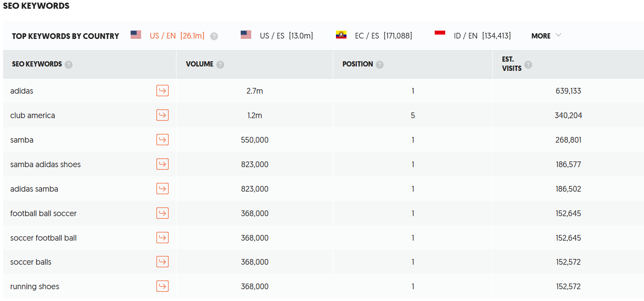This screenshot has width=644, height=301.
Task: Click the US flag icon for US / ES
Action: coord(246,35)
